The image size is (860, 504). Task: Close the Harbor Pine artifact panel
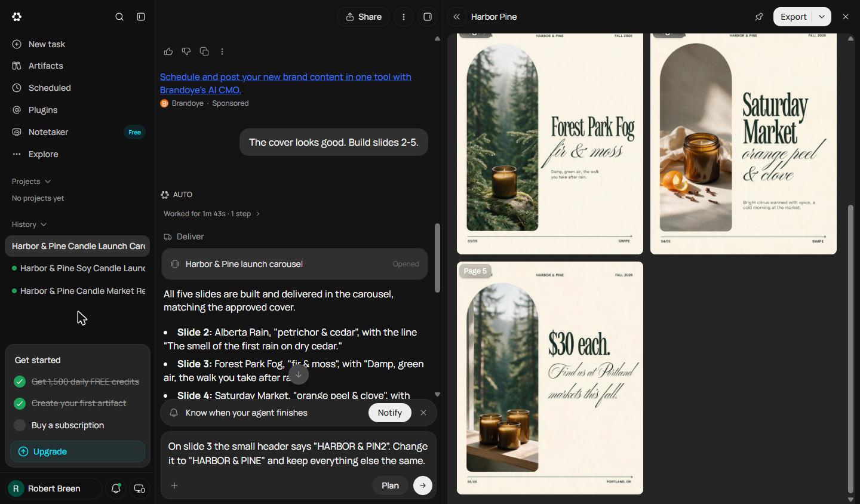click(846, 17)
